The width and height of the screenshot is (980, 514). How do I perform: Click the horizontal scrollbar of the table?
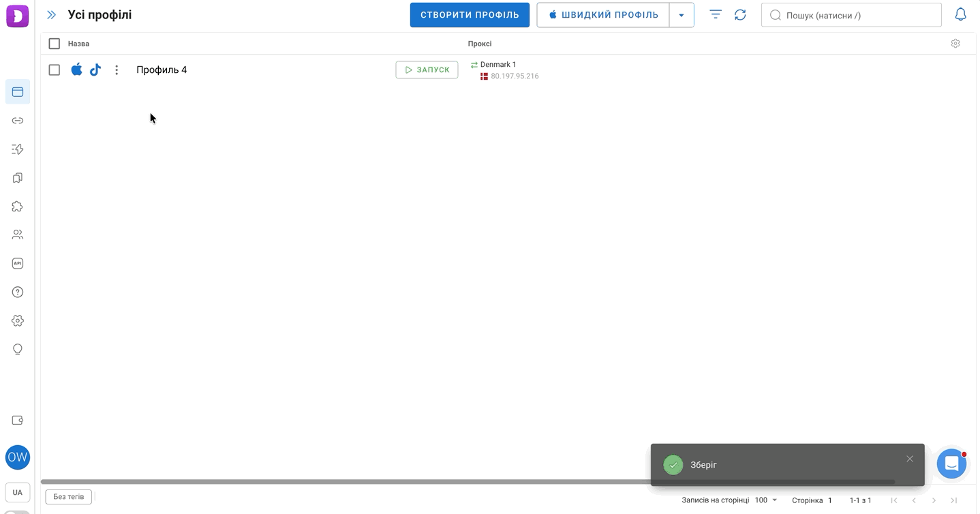[468, 482]
